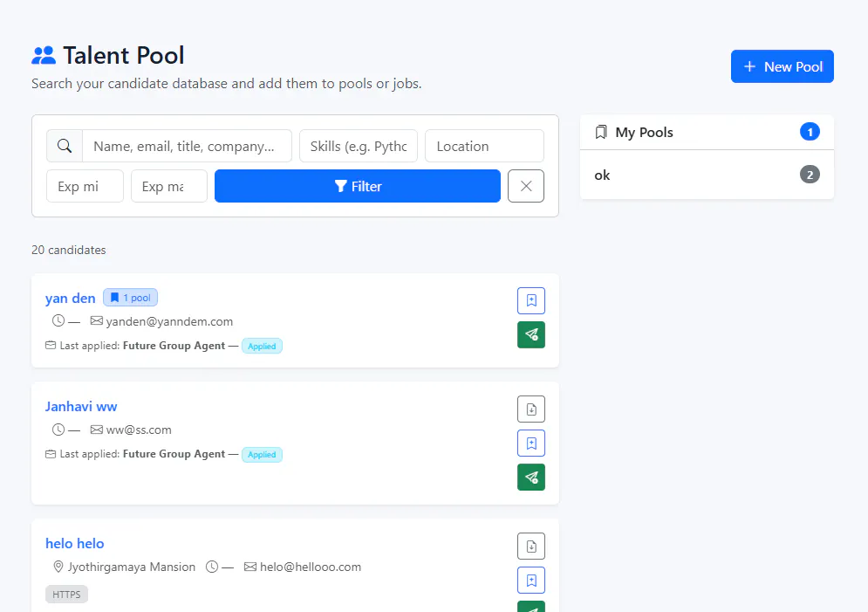Open the 'ok' pool in My Pools
Viewport: 868px width, 612px height.
click(707, 175)
